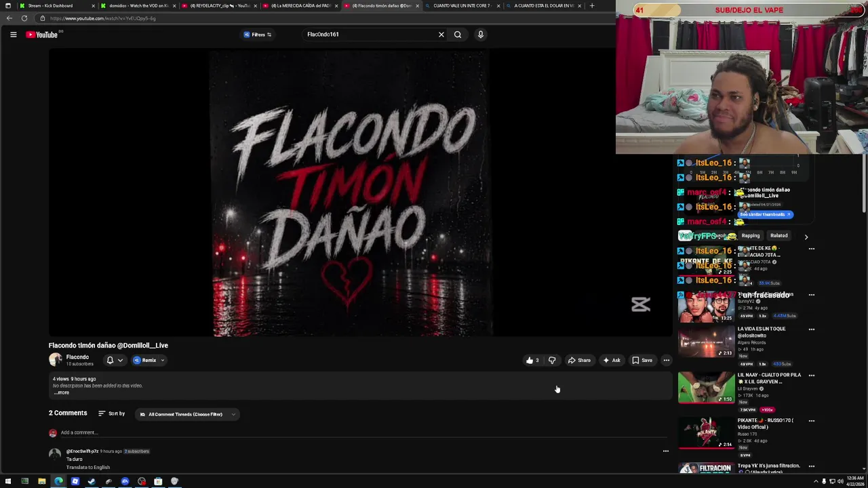868x488 pixels.
Task: Open menu for Trepa YK filtracion video
Action: [x=811, y=466]
